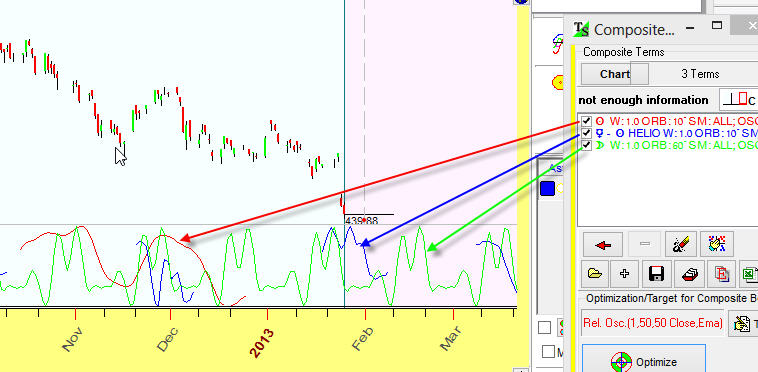Click the eraser clear-terms icon
This screenshot has width=758, height=372.
[x=681, y=244]
